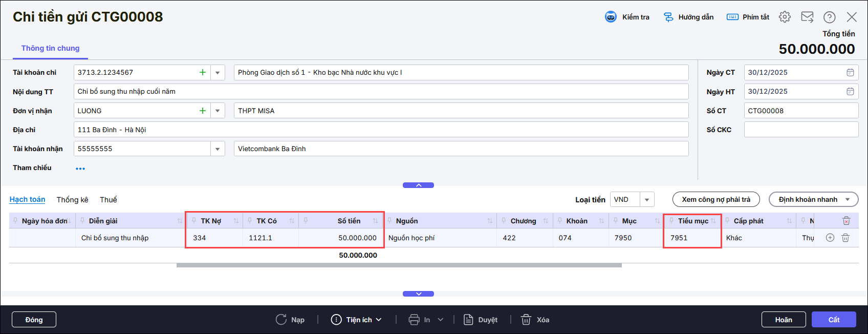Screen dimensions: 868x334
Task: Add a row with the circled plus icon
Action: (x=830, y=238)
